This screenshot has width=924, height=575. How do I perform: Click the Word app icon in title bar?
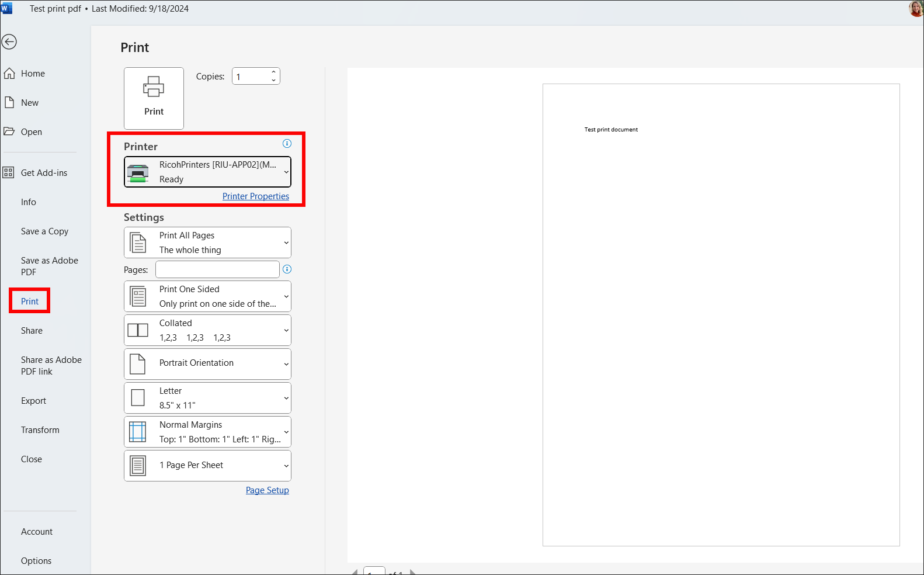pos(6,8)
